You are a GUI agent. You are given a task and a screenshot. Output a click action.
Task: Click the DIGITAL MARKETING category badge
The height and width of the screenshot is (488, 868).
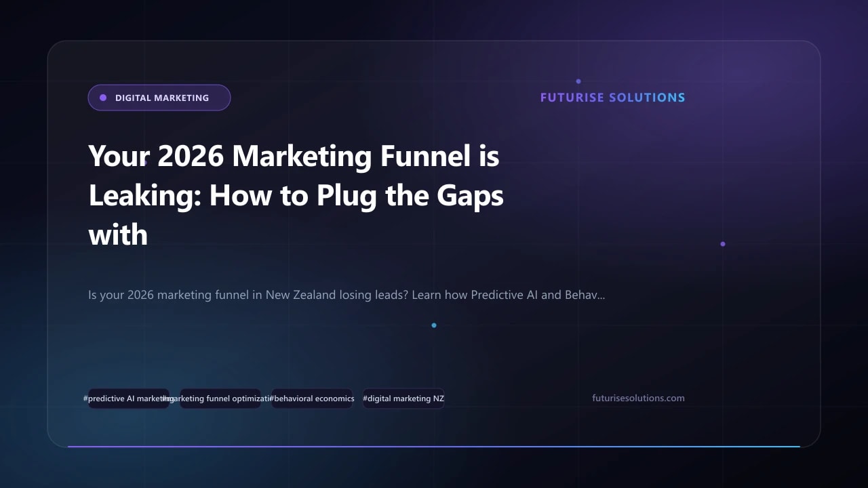click(x=159, y=98)
